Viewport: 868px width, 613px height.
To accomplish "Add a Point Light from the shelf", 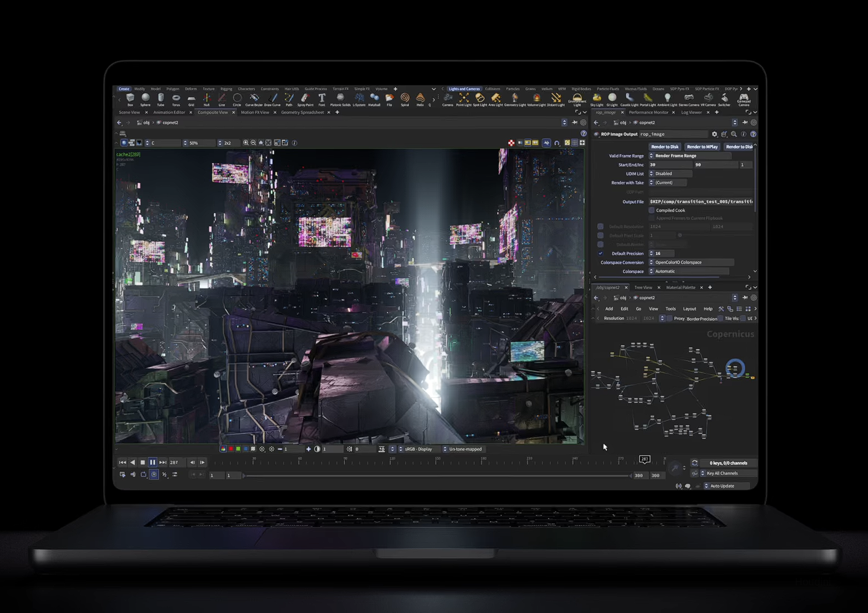I will 464,99.
